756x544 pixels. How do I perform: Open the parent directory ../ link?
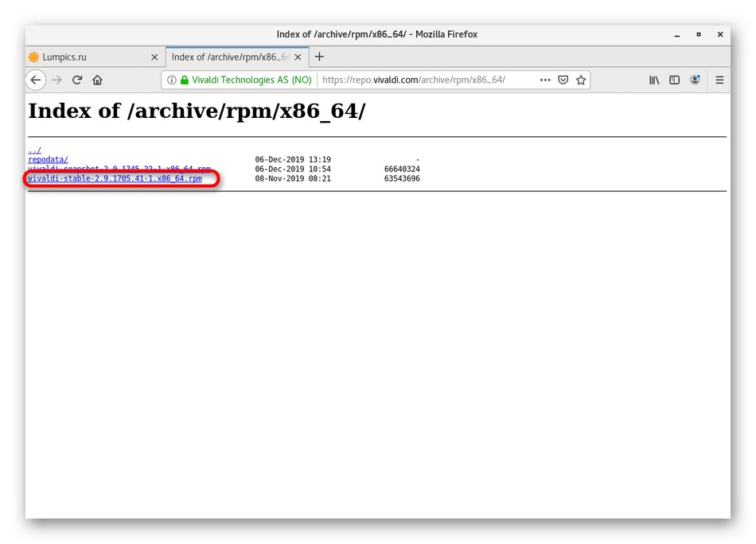tap(35, 150)
